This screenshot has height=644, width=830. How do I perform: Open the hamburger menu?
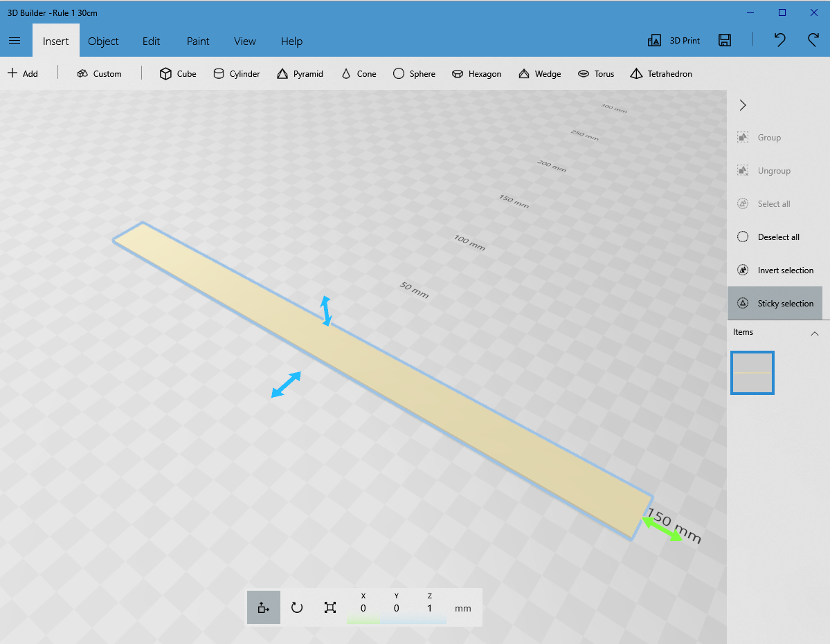(x=15, y=41)
